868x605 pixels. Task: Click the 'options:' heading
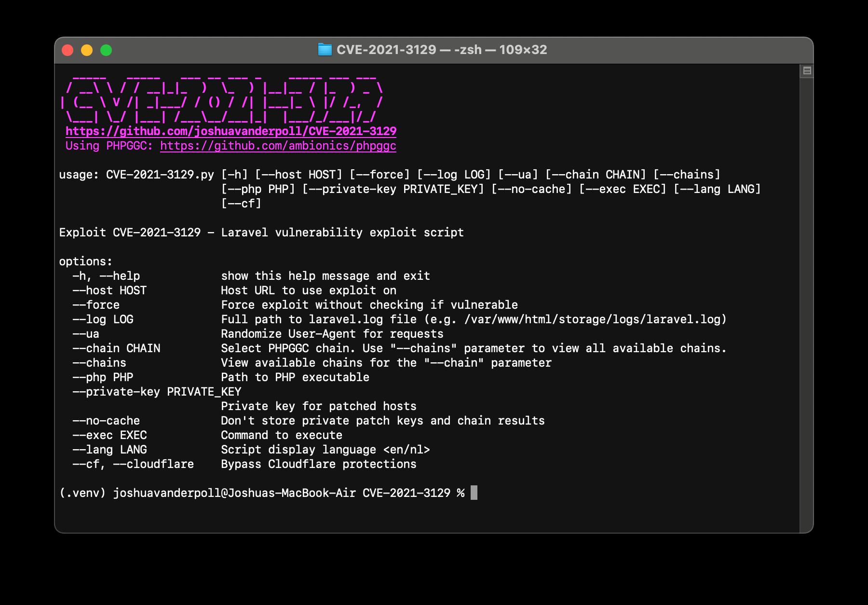(x=86, y=261)
